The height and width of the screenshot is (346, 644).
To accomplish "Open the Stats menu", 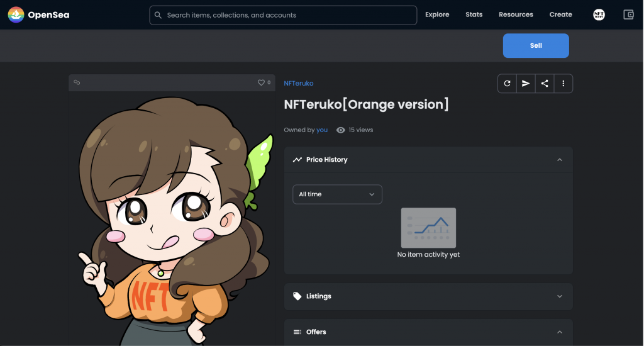I will coord(474,14).
